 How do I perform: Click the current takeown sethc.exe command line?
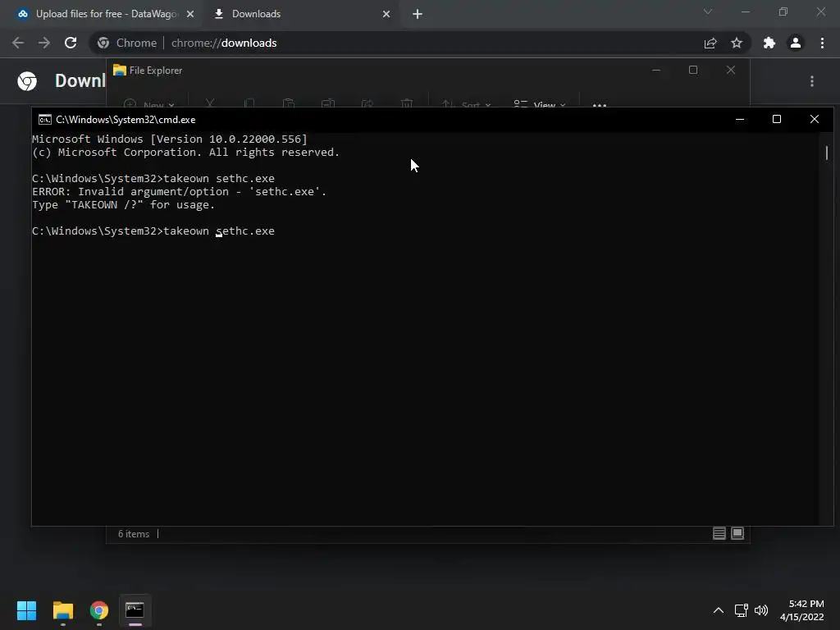[x=153, y=231]
